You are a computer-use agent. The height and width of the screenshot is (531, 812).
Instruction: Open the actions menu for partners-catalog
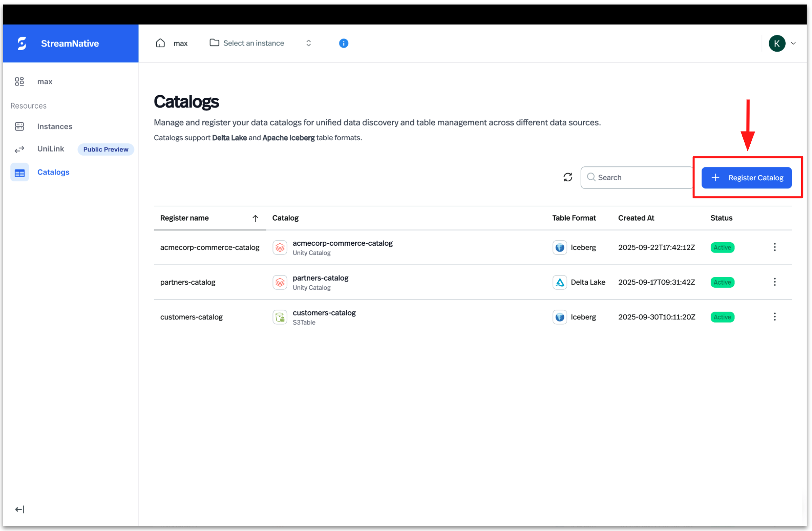point(775,282)
